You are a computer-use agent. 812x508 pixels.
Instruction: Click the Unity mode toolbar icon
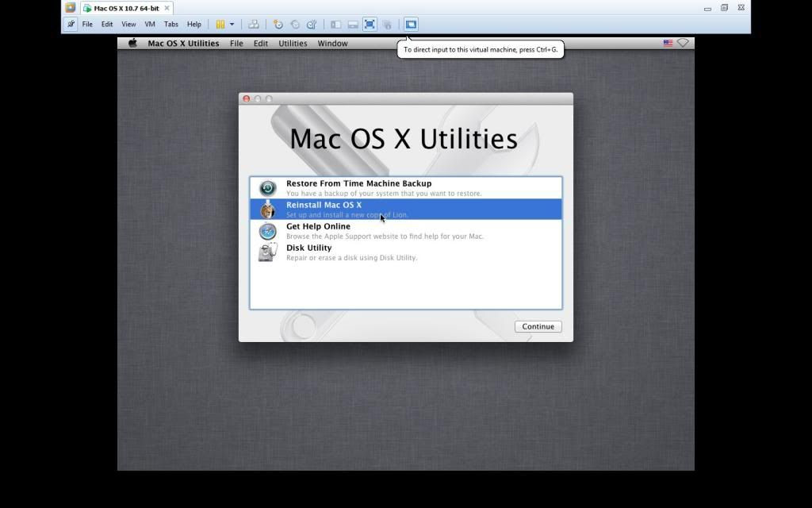387,25
